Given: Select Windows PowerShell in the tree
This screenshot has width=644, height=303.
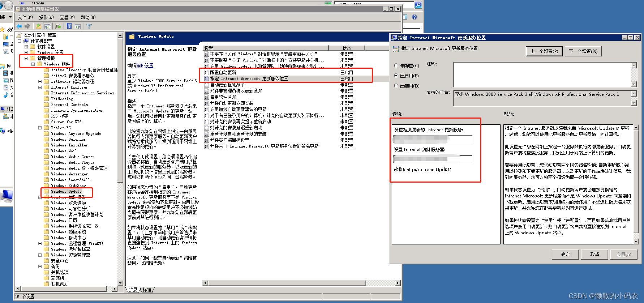Looking at the screenshot, I should pyautogui.click(x=70, y=180).
